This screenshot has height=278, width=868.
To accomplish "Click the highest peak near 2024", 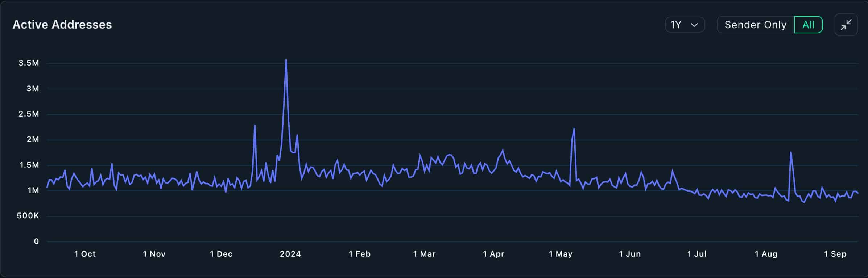I will (x=286, y=60).
